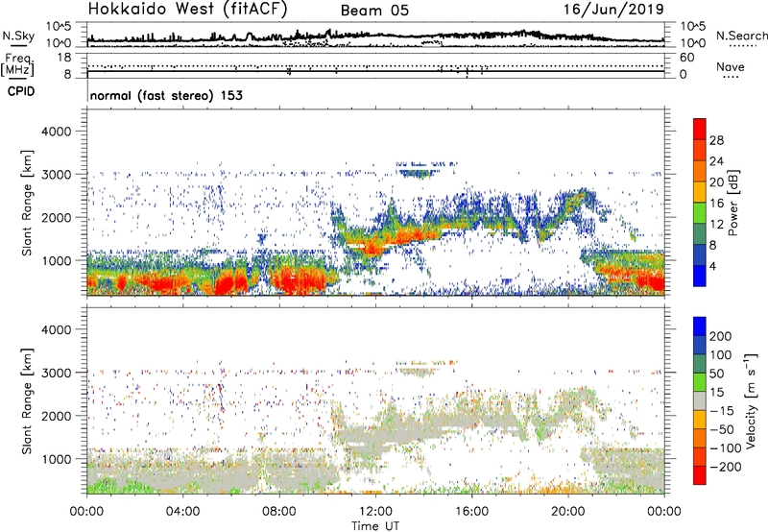Image resolution: width=768 pixels, height=532 pixels.
Task: Click the 'N.Search' legend label
Action: coord(741,36)
